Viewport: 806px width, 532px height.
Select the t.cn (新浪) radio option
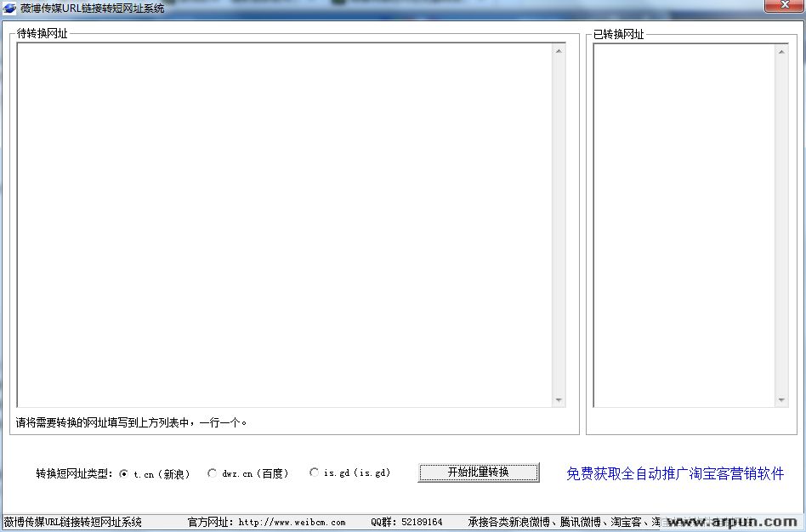pyautogui.click(x=123, y=474)
